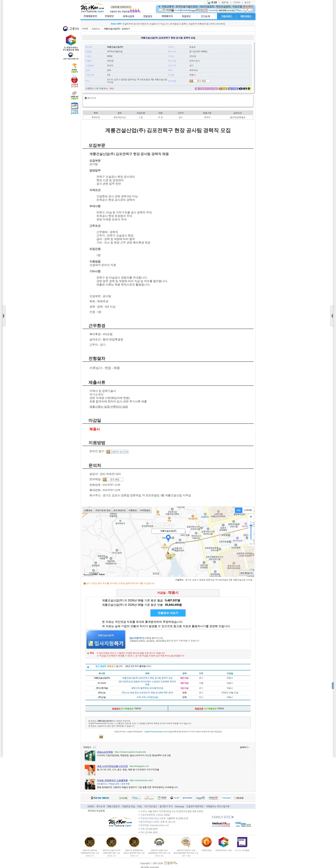Click the 굿 콘텐츠서비스 certification badge

point(71,43)
